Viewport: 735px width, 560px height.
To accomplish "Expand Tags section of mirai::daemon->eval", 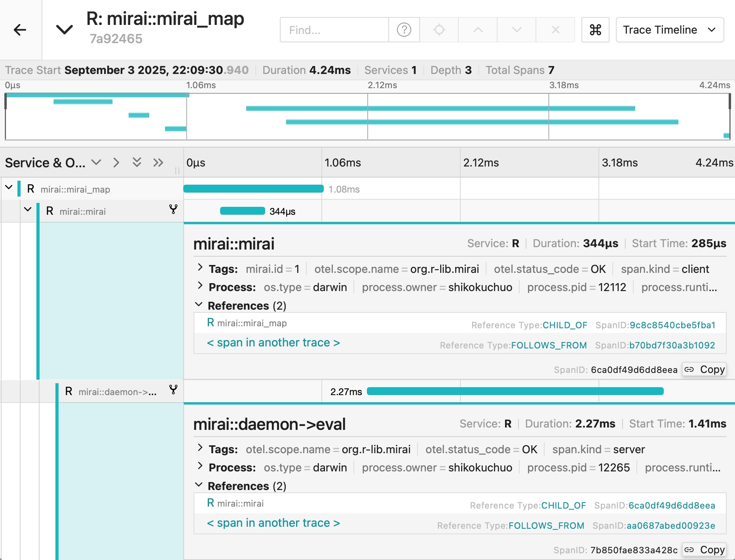I will 199,448.
